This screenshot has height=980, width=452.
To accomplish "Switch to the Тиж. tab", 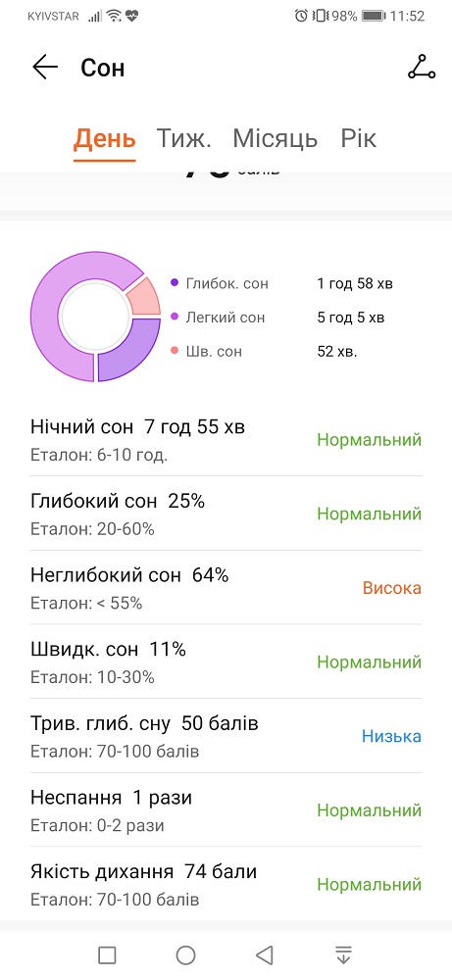I will click(x=183, y=139).
